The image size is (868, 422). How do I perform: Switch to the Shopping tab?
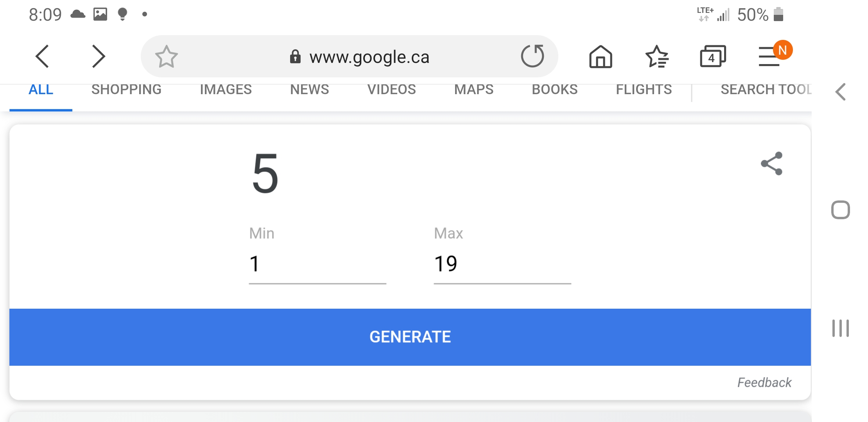pyautogui.click(x=126, y=89)
